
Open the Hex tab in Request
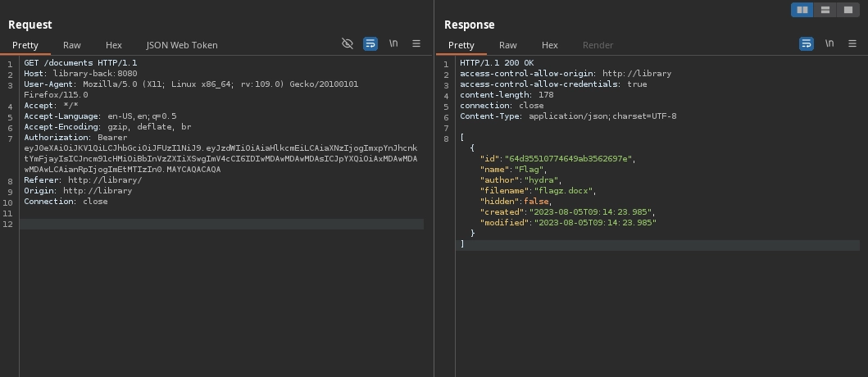tap(114, 45)
